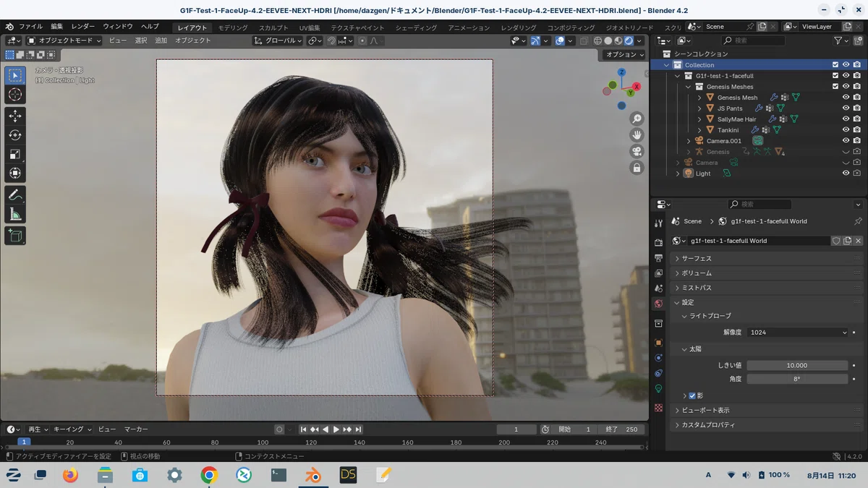Expand the ボリューム (Volume) panel
Image resolution: width=868 pixels, height=488 pixels.
pos(766,273)
